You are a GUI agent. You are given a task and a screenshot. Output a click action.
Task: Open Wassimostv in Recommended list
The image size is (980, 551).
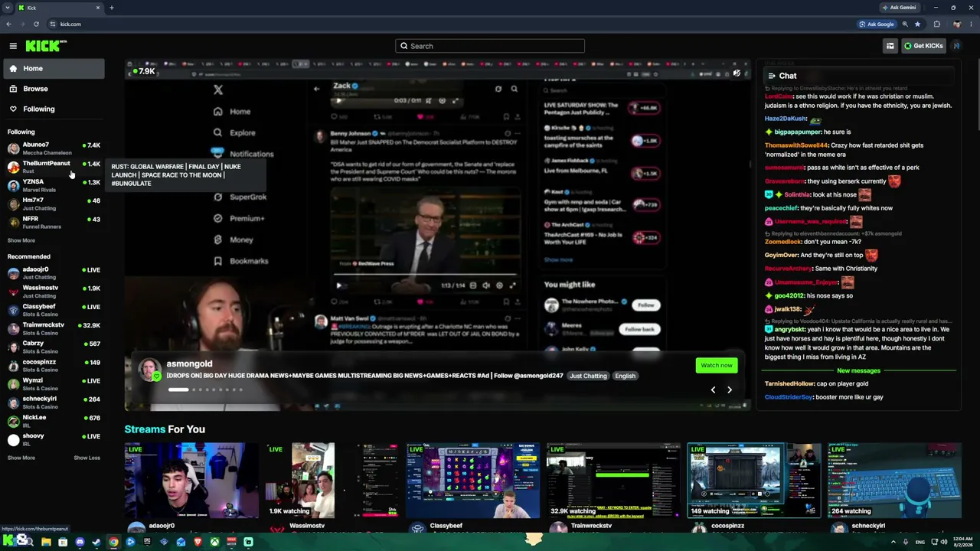[x=53, y=291]
